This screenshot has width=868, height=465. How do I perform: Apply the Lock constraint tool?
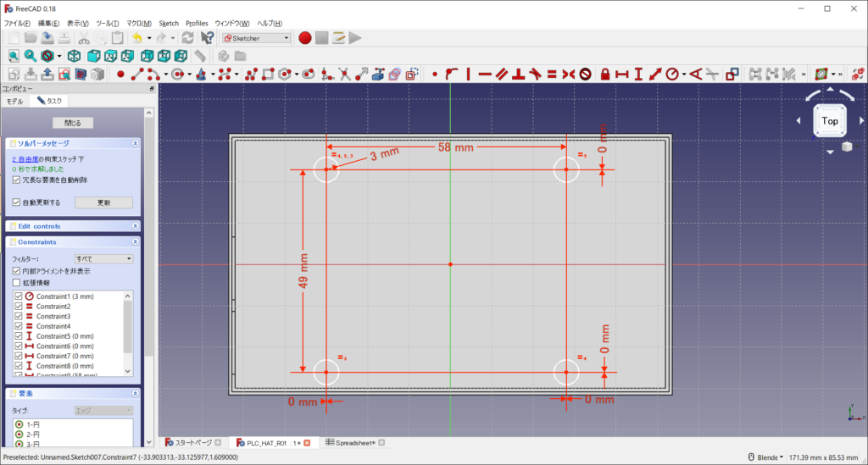605,75
